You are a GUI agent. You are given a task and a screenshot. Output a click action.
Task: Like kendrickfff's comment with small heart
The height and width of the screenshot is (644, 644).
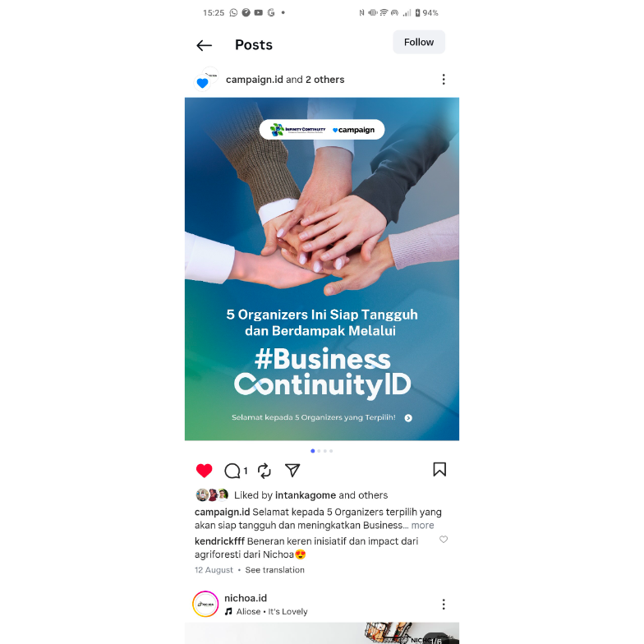[x=444, y=539]
